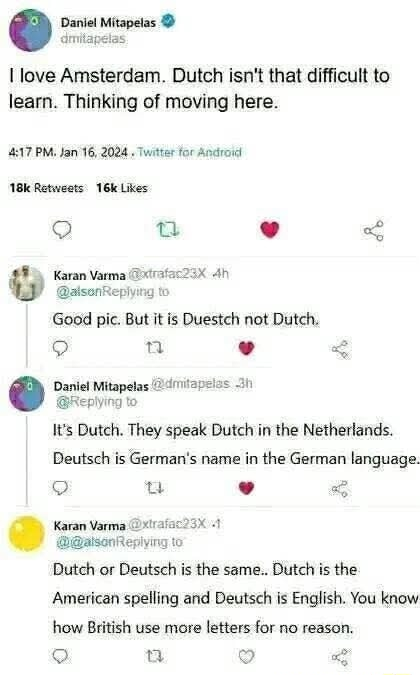Open Daniel Mitapelas profile picture at top
Image resolution: width=420 pixels, height=675 pixels.
click(30, 31)
